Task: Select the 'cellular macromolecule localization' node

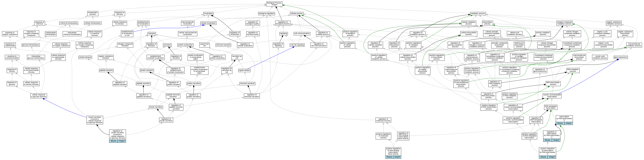Action: 188,33
